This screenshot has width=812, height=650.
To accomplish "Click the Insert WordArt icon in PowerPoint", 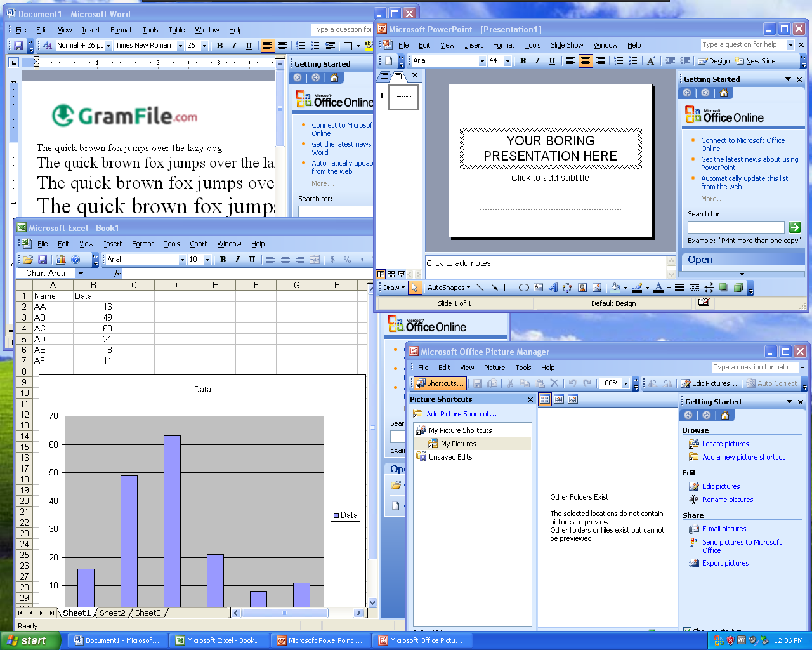I will [553, 288].
